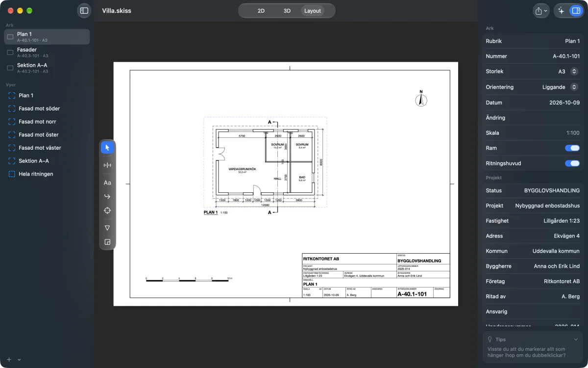Turn off the Ram switch
The width and height of the screenshot is (588, 368).
coord(572,148)
